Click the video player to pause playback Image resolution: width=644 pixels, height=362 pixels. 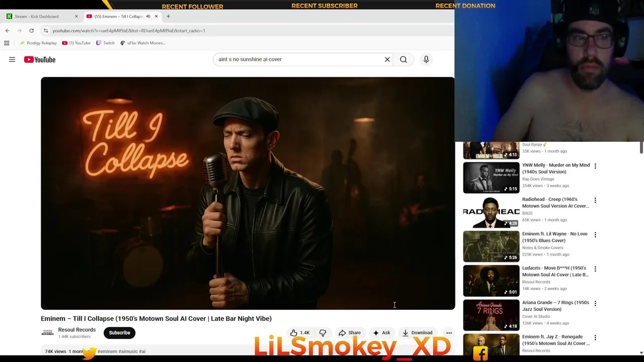[x=248, y=193]
